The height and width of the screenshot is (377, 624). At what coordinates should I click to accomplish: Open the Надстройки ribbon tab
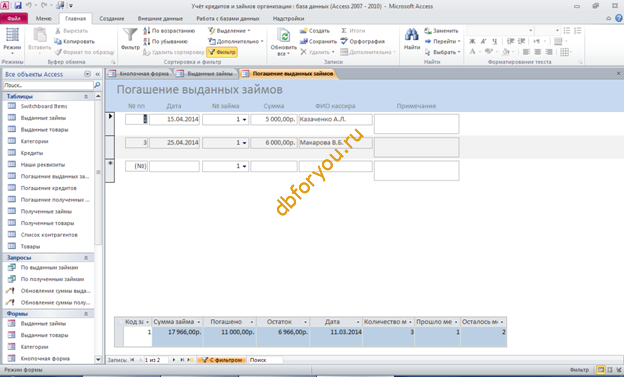tap(289, 18)
